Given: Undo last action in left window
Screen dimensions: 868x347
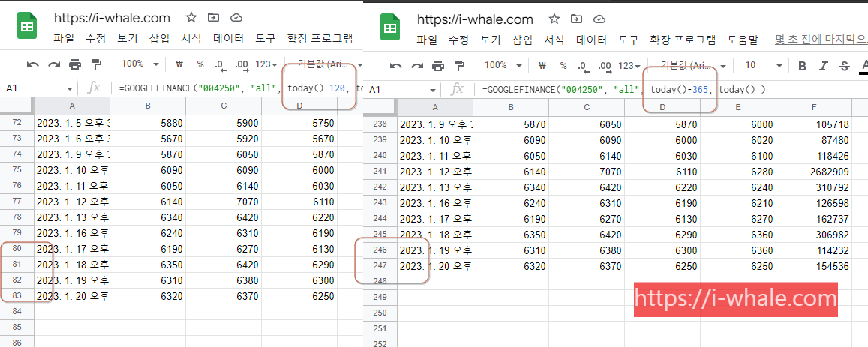Looking at the screenshot, I should [x=33, y=64].
